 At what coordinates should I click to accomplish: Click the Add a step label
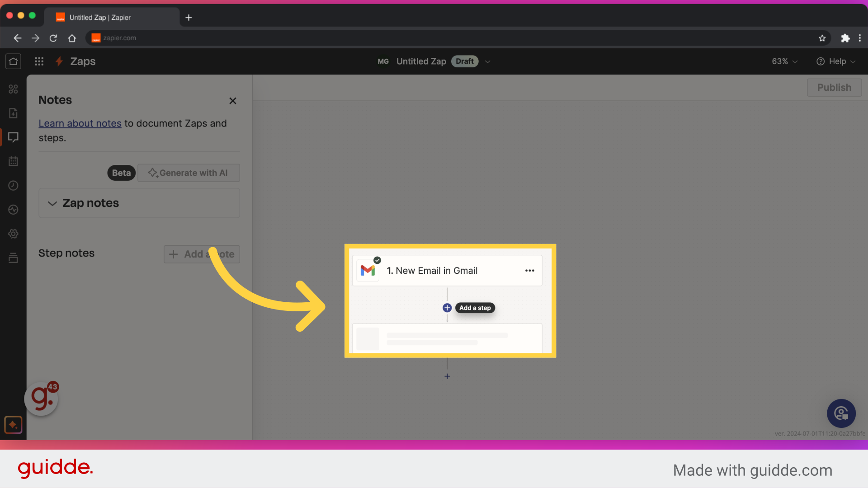tap(475, 308)
